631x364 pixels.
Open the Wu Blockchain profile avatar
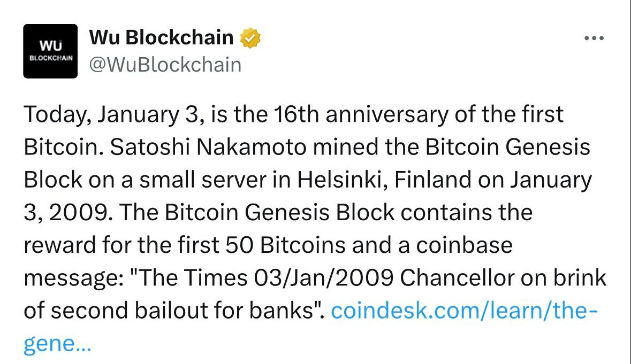tap(50, 51)
